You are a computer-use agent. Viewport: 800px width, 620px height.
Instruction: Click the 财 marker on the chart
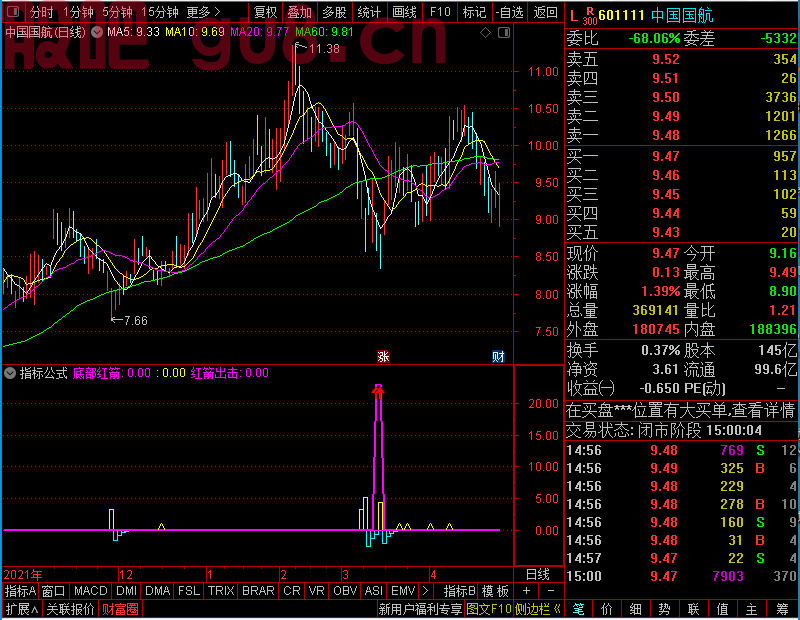[498, 357]
